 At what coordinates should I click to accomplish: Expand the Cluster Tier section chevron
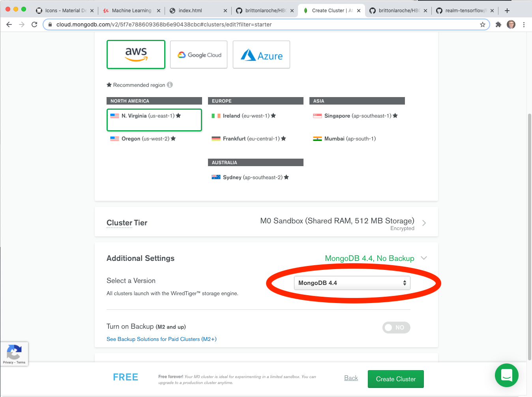click(x=424, y=223)
